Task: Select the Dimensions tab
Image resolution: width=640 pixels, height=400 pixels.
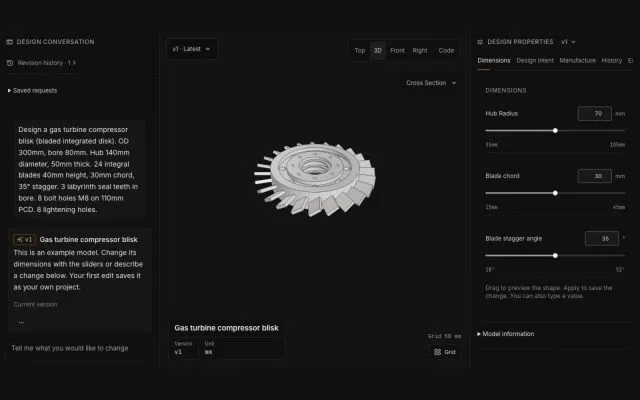Action: (x=494, y=60)
